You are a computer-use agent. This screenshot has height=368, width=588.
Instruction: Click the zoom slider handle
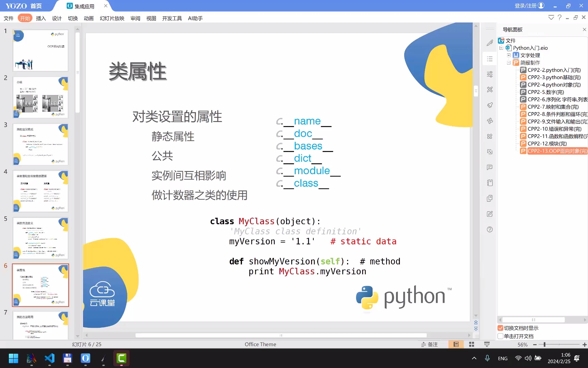pos(544,344)
